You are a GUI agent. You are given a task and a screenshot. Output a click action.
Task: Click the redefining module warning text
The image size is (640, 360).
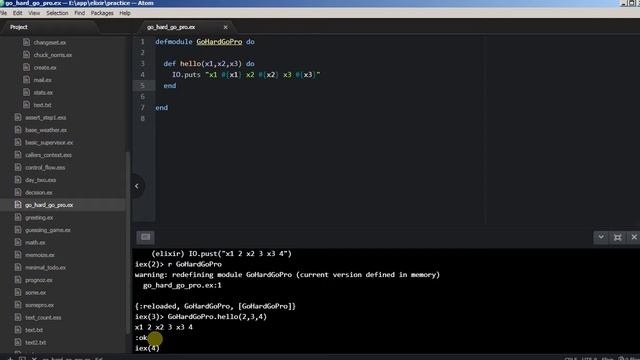pos(287,275)
